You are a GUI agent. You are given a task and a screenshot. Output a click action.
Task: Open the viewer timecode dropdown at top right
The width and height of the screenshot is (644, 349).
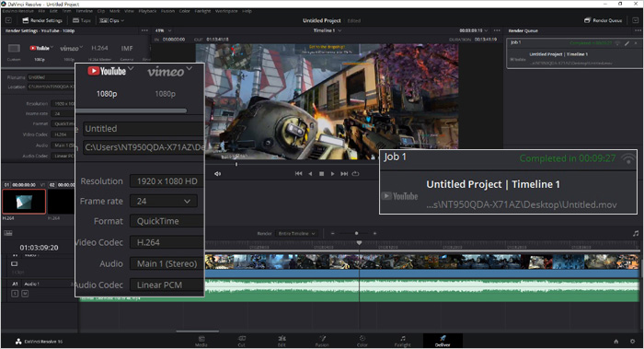click(x=474, y=30)
